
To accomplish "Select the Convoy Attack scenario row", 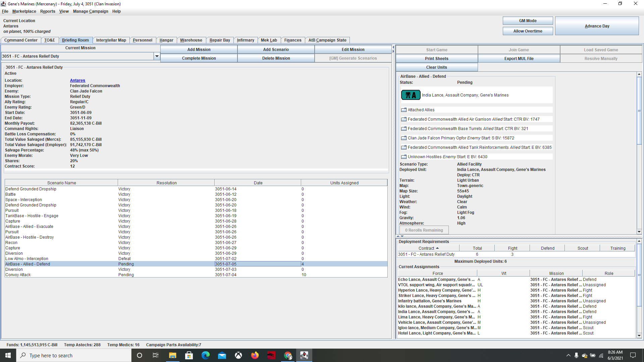I will pos(196,275).
